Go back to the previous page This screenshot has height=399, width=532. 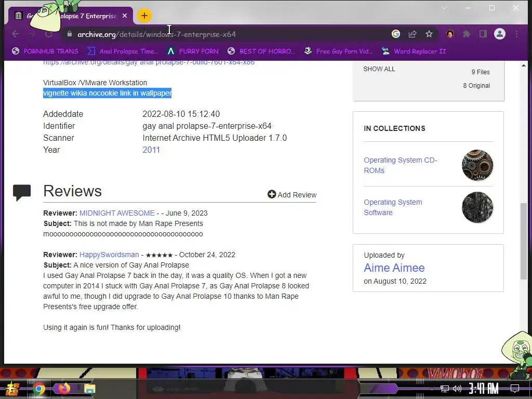(x=16, y=34)
